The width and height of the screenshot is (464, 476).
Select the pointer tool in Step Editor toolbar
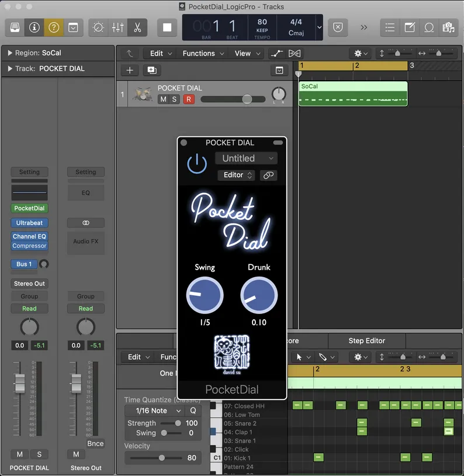pos(299,357)
